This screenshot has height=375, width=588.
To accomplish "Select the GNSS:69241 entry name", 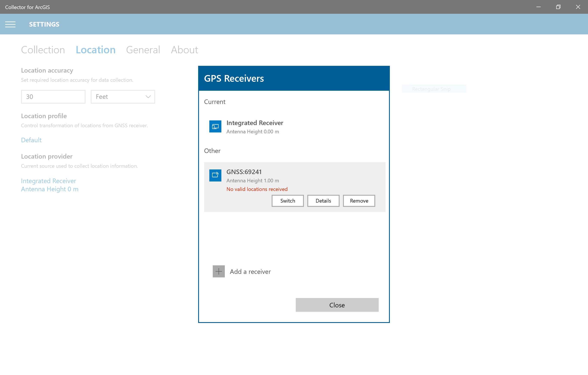I will (x=244, y=172).
